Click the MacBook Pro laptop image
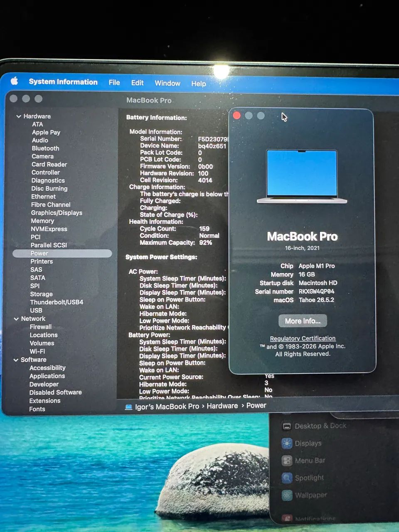Screen dimensions: 399x532 tap(302, 177)
